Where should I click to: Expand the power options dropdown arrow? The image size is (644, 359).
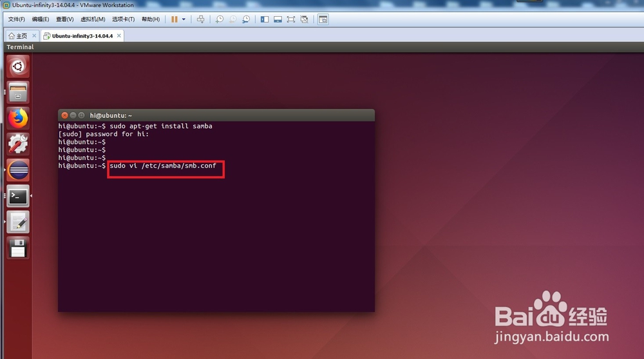coord(184,19)
